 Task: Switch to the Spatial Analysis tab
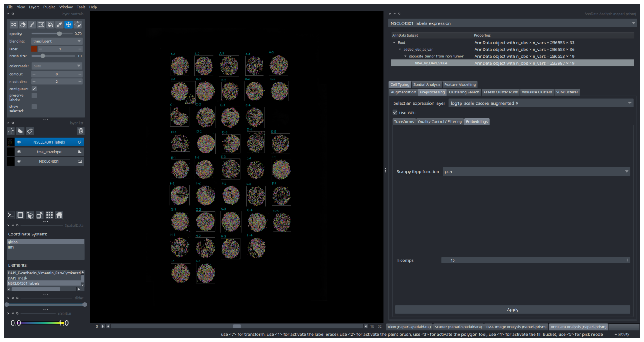427,84
